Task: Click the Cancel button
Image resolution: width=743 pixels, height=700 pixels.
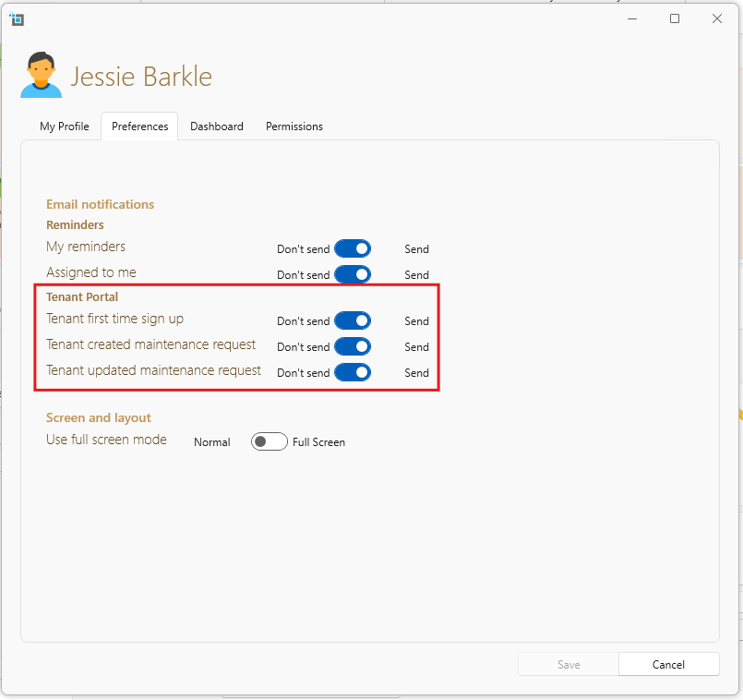Action: (x=668, y=664)
